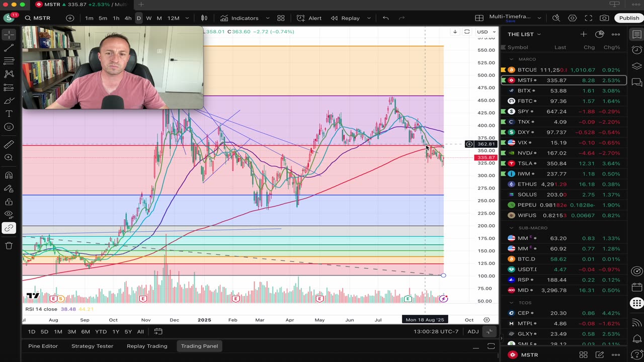Open the layout setup grid icon
The height and width of the screenshot is (362, 644).
(479, 18)
